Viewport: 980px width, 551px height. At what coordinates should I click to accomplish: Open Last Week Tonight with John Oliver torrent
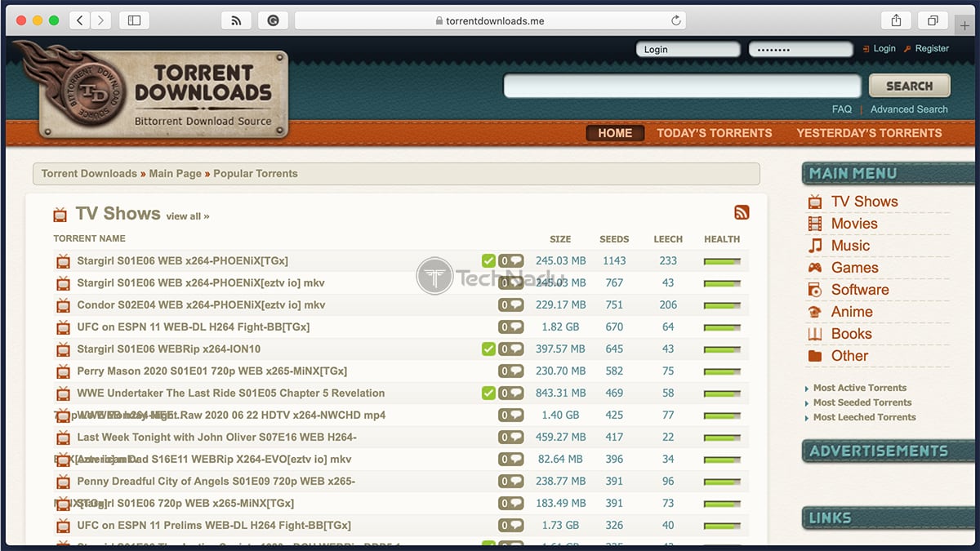pyautogui.click(x=216, y=438)
